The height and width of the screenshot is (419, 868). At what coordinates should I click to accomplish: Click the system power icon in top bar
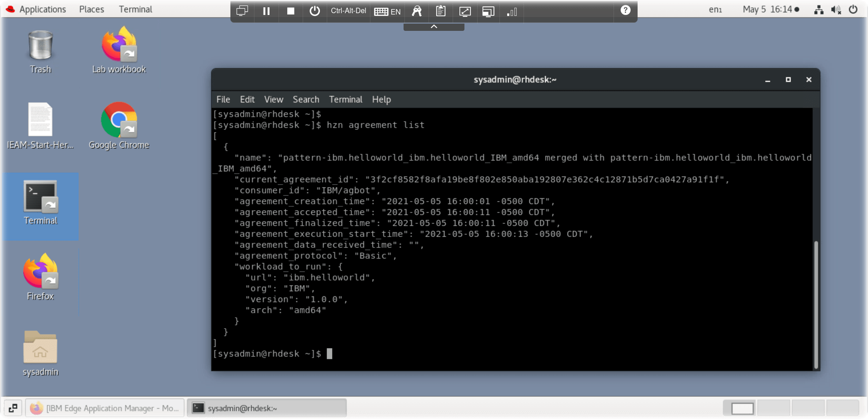(853, 9)
